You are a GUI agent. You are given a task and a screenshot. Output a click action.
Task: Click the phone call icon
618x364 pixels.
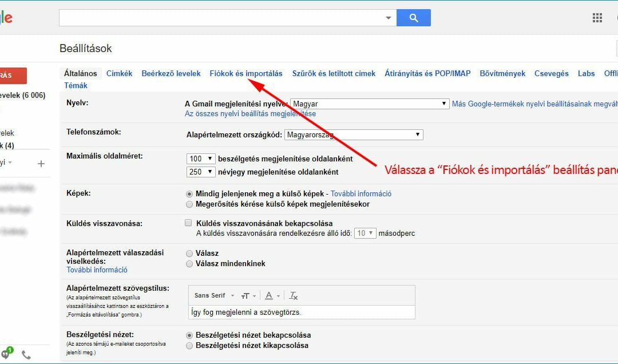tap(26, 355)
